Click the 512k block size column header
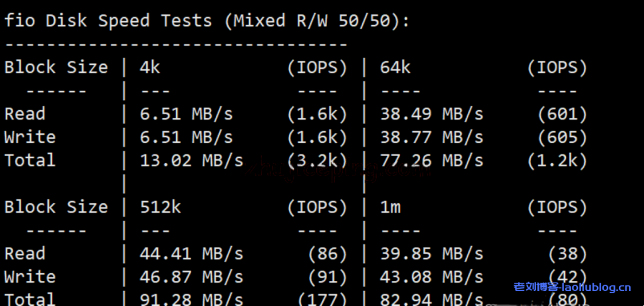This screenshot has height=306, width=644. point(160,207)
